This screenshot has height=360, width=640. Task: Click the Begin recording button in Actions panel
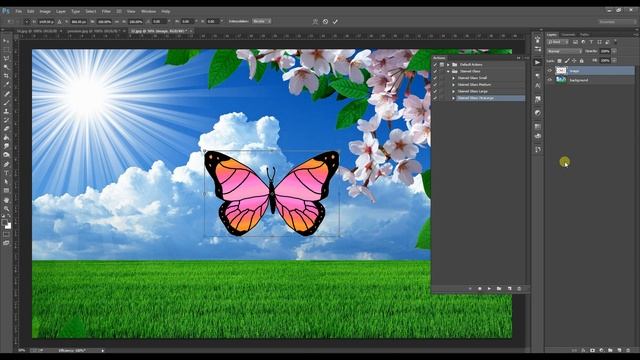click(x=480, y=289)
